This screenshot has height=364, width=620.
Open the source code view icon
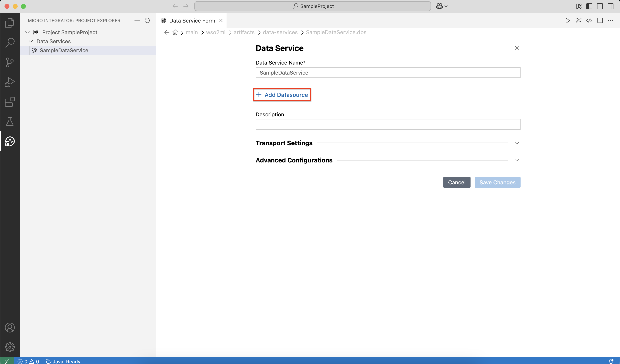pyautogui.click(x=589, y=21)
